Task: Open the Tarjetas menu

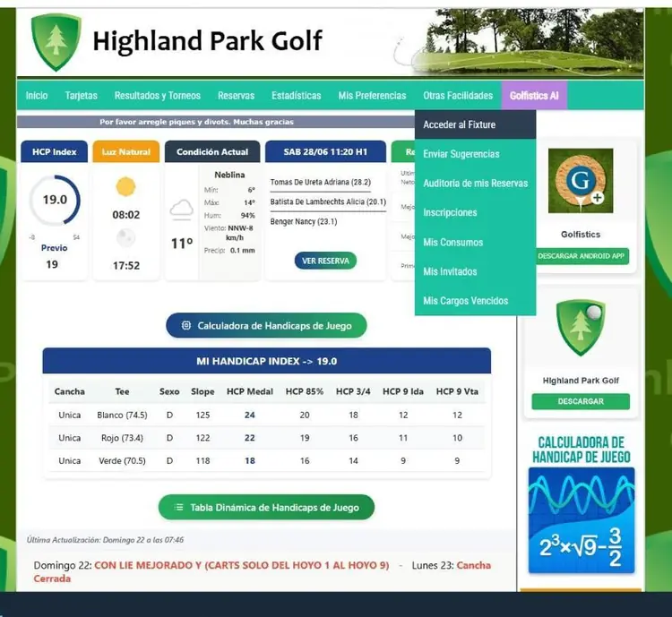Action: (81, 96)
